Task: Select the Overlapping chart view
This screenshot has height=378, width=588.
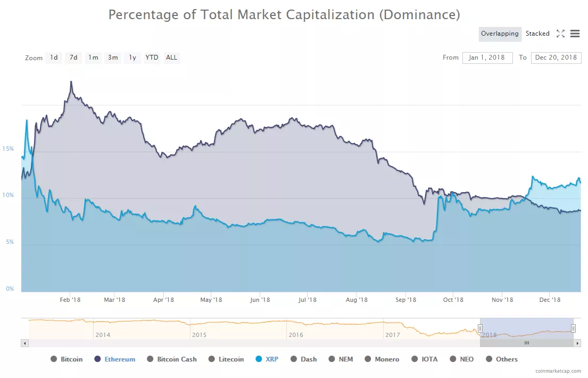Action: (x=499, y=34)
